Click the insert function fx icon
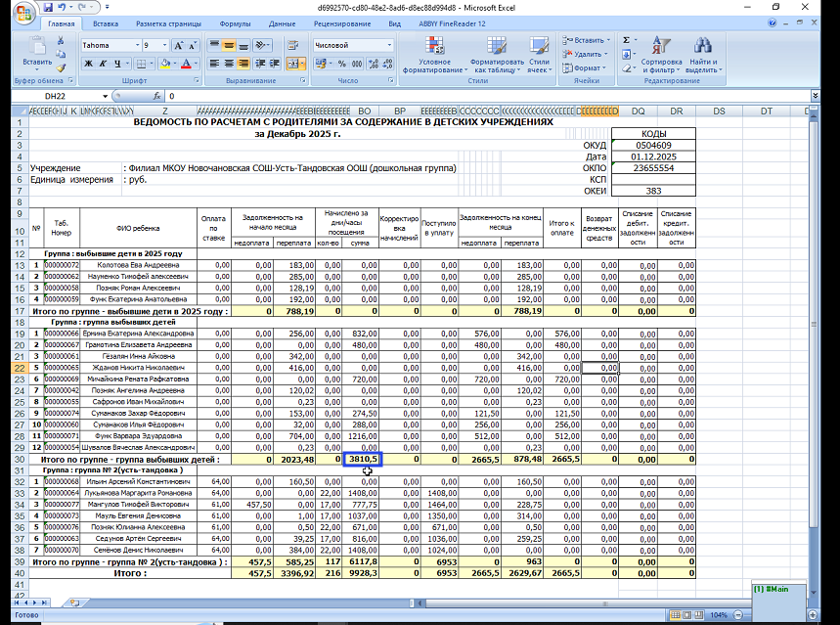Viewport: 840px width, 625px height. tap(155, 97)
